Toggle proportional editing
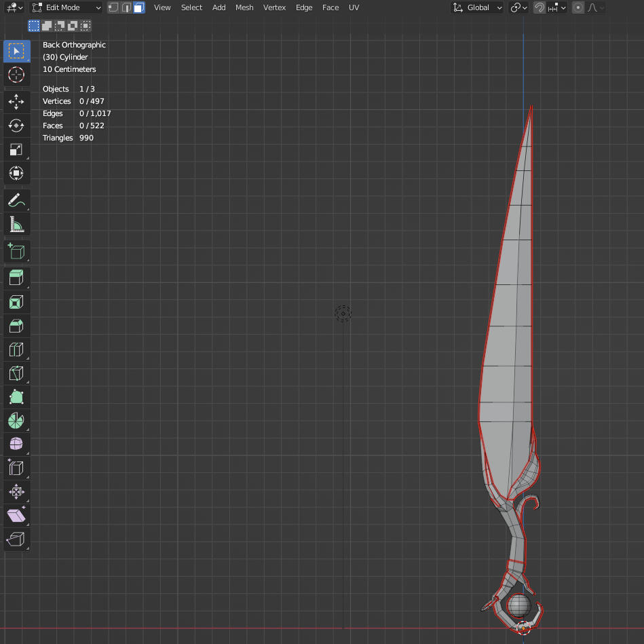The width and height of the screenshot is (644, 644). click(x=578, y=7)
